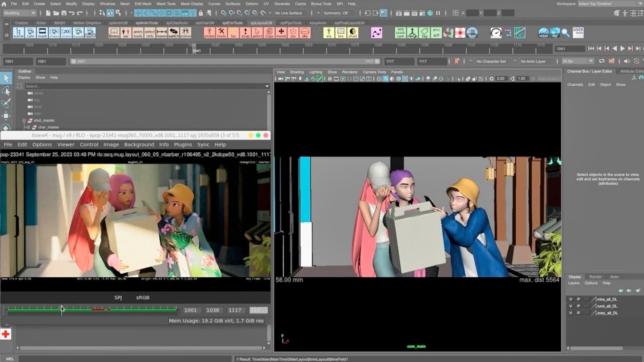644x362 pixels.
Task: Toggle visibility V for rumi_all_DL layer
Action: pyautogui.click(x=570, y=306)
